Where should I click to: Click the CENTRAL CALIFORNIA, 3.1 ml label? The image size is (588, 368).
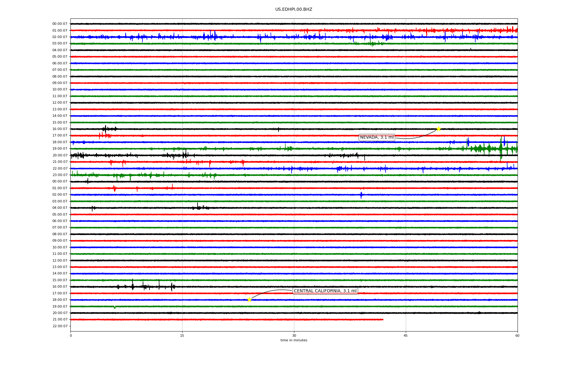pyautogui.click(x=325, y=291)
